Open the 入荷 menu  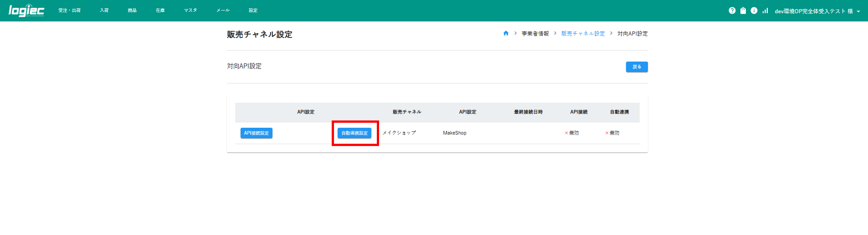[x=104, y=10]
